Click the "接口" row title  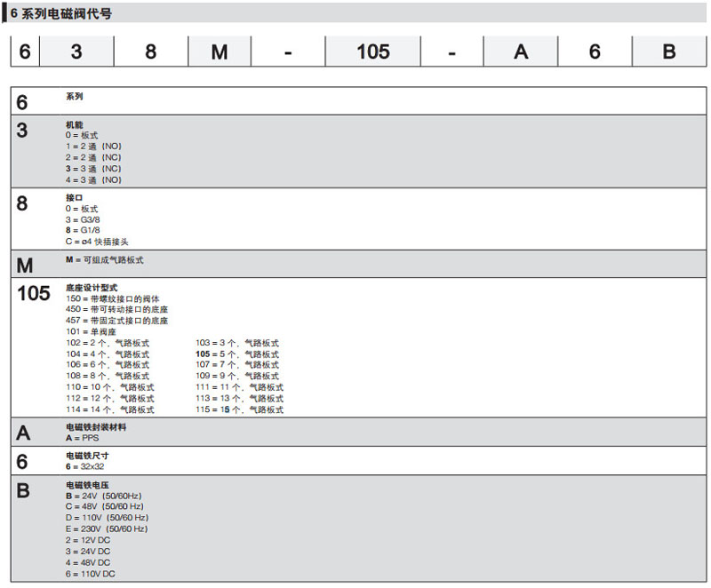[x=75, y=197]
